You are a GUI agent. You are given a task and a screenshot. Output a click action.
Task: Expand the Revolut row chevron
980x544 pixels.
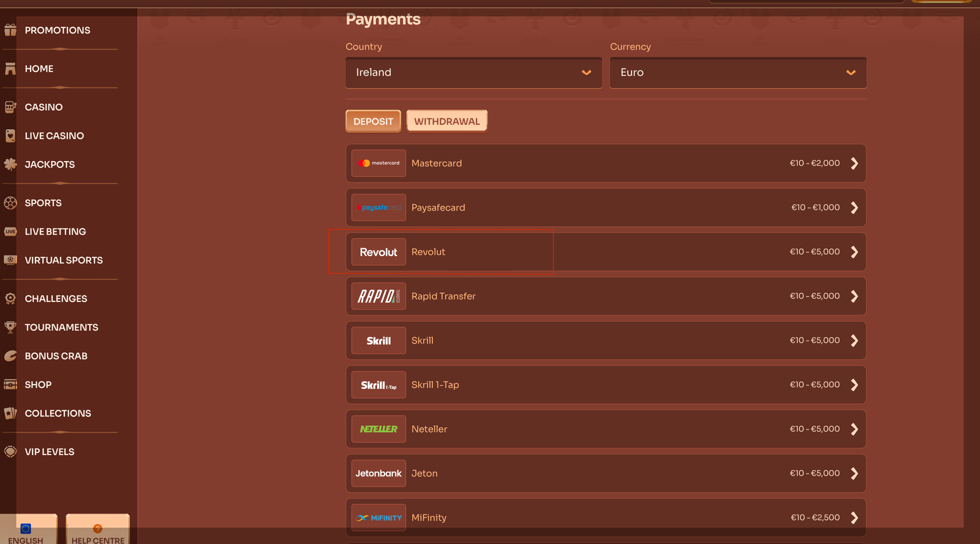tap(854, 252)
